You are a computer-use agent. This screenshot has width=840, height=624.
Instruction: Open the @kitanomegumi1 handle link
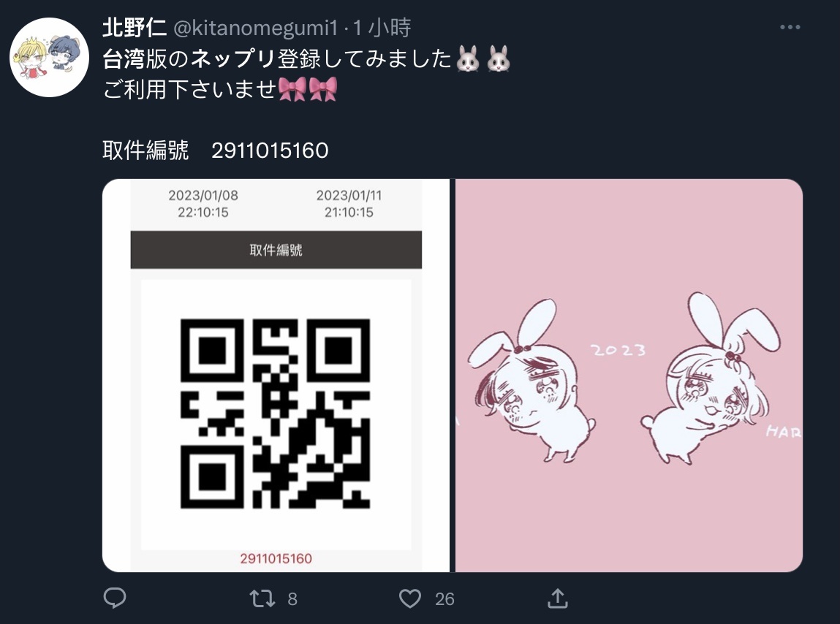[x=256, y=28]
